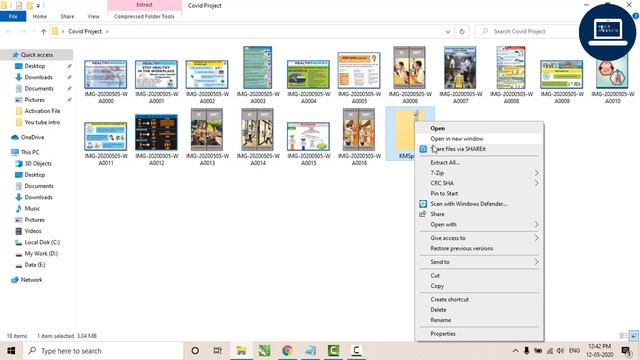Select Copy from the context menu

(437, 286)
